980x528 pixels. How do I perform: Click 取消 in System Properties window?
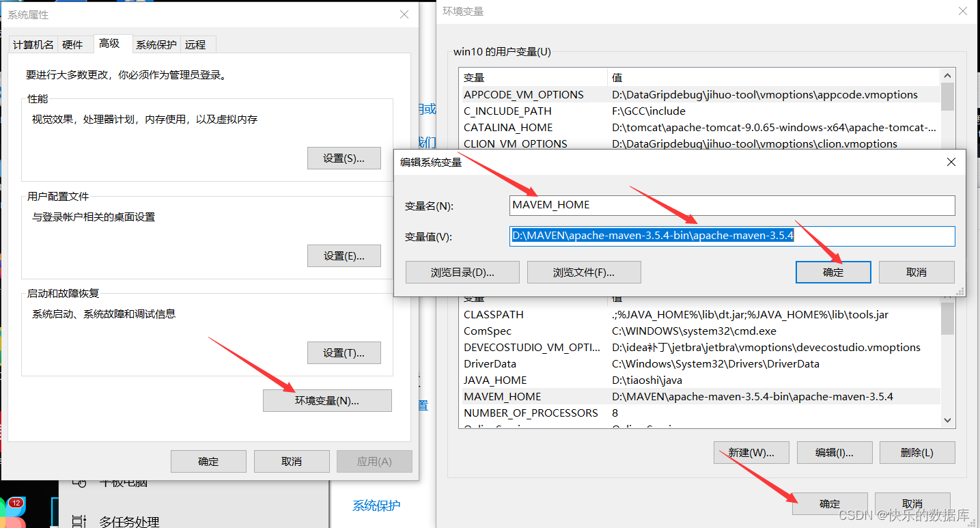pyautogui.click(x=292, y=461)
